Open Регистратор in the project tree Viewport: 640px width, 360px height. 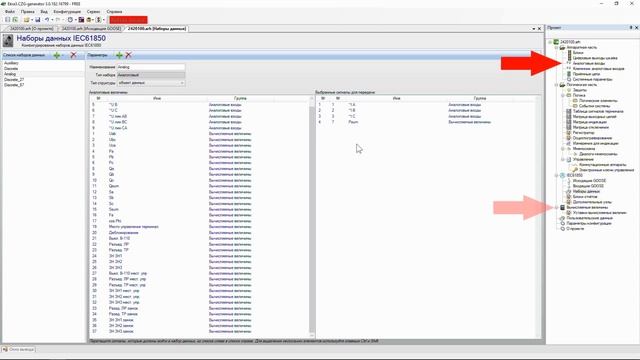(x=583, y=133)
